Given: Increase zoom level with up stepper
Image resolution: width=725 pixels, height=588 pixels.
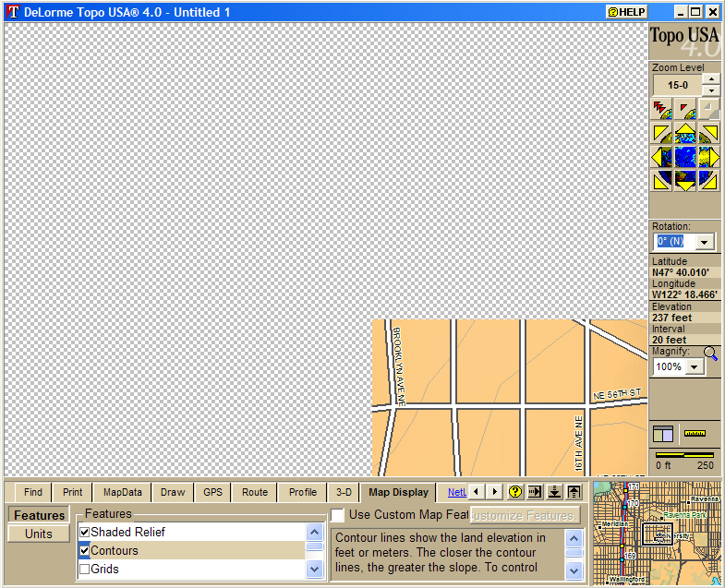Looking at the screenshot, I should (x=711, y=79).
